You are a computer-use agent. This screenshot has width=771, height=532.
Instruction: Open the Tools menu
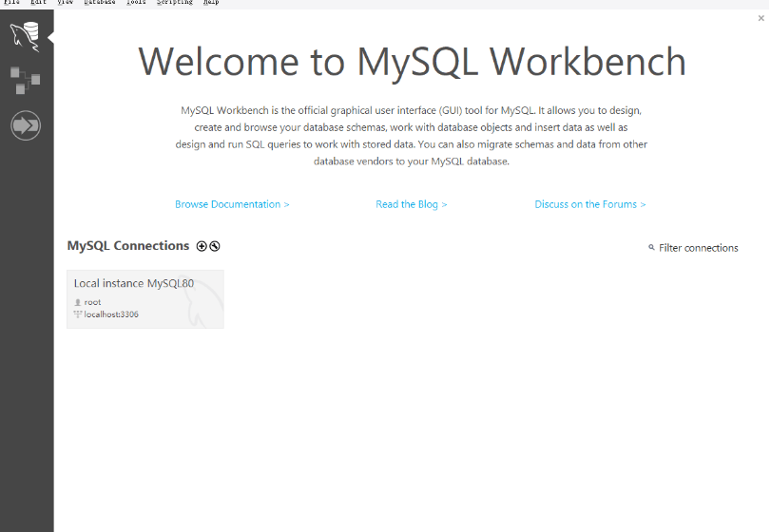(x=136, y=3)
